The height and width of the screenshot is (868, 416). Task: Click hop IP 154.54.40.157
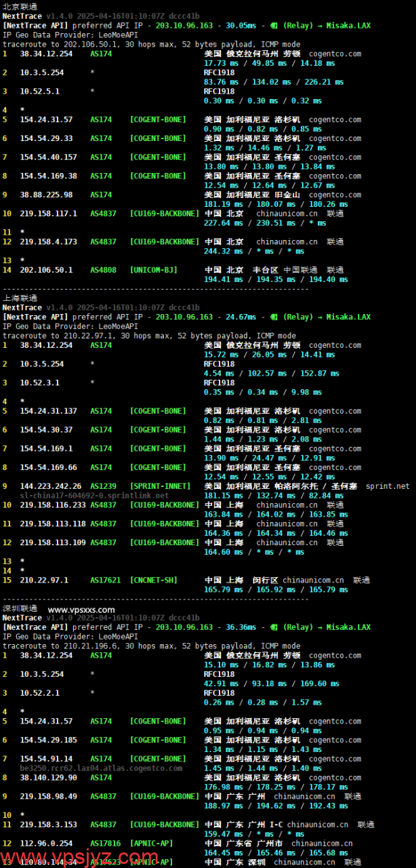(x=49, y=157)
